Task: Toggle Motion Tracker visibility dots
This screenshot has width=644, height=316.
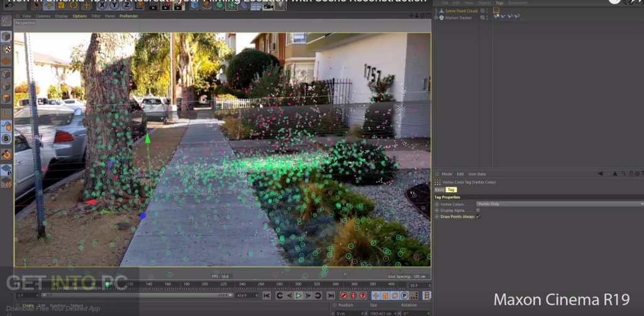Action: 487,18
